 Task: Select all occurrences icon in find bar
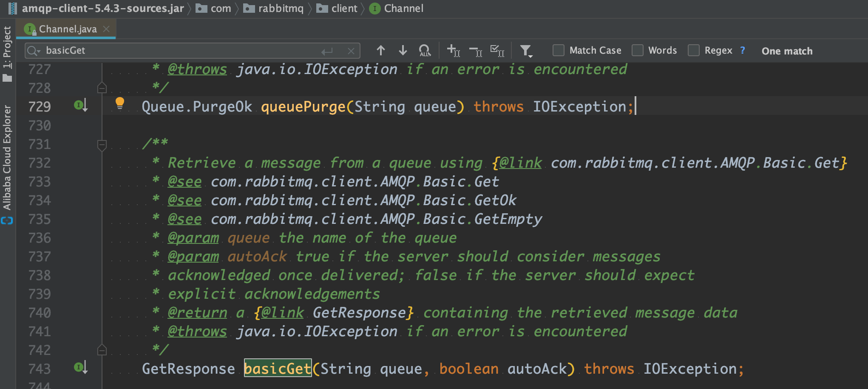pos(497,51)
